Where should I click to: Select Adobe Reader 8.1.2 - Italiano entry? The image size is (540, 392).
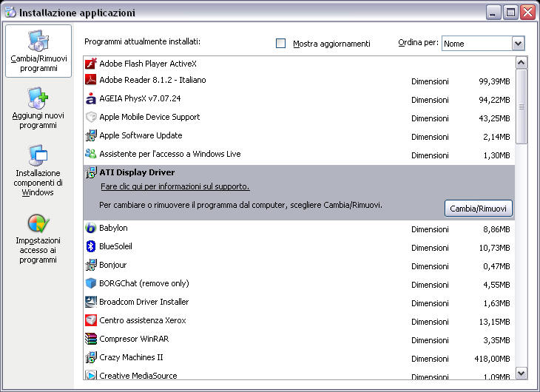[x=299, y=80]
